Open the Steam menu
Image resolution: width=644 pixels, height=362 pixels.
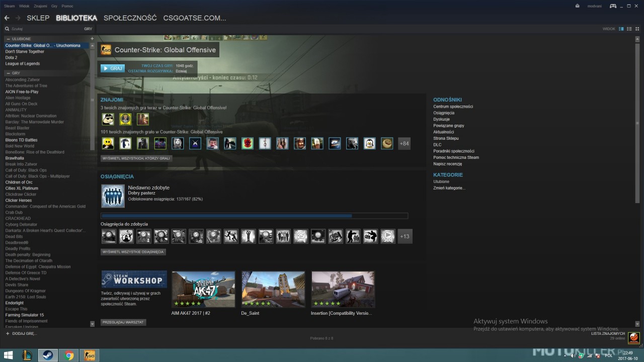point(9,6)
